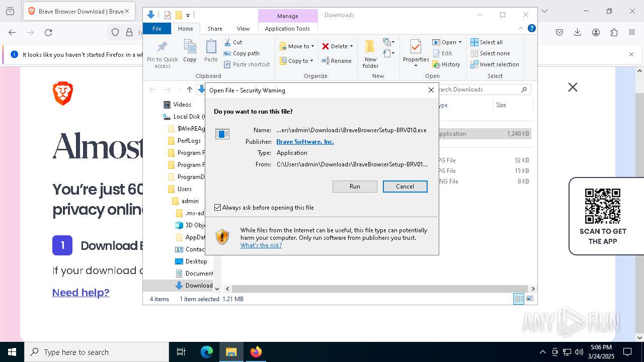The height and width of the screenshot is (362, 644).
Task: Click the Search Downloads box
Action: pyautogui.click(x=482, y=89)
